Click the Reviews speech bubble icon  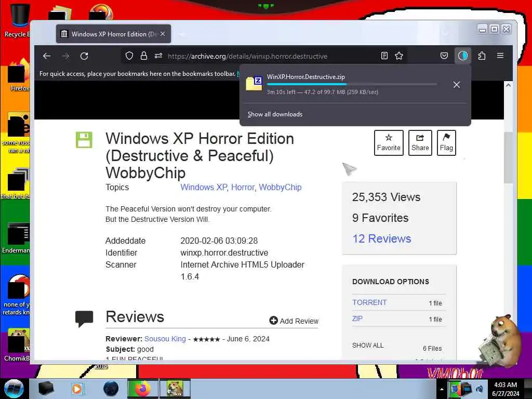(84, 318)
